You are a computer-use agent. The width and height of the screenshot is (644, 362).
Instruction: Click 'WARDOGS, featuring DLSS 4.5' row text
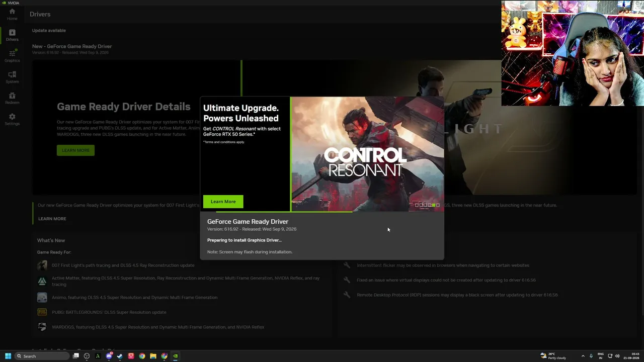[158, 327]
